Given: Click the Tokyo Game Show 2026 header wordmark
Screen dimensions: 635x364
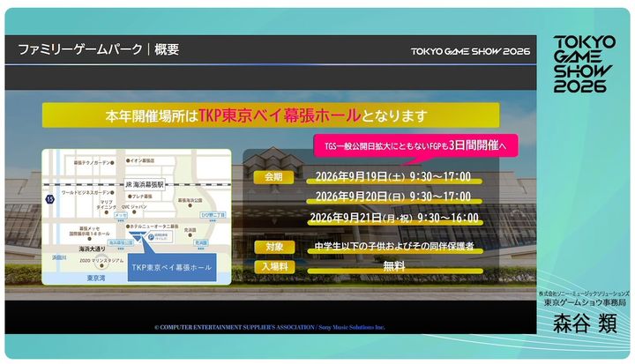Looking at the screenshot, I should coord(470,51).
